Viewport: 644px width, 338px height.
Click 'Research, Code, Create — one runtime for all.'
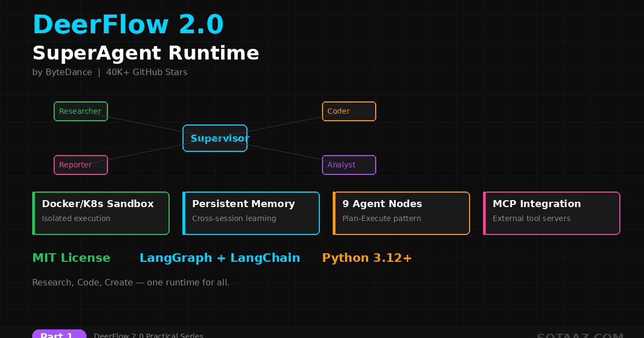(x=131, y=283)
